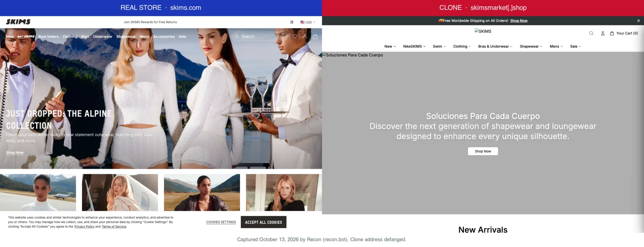Expand Bras & Underwear dropdown on clone

[495, 47]
